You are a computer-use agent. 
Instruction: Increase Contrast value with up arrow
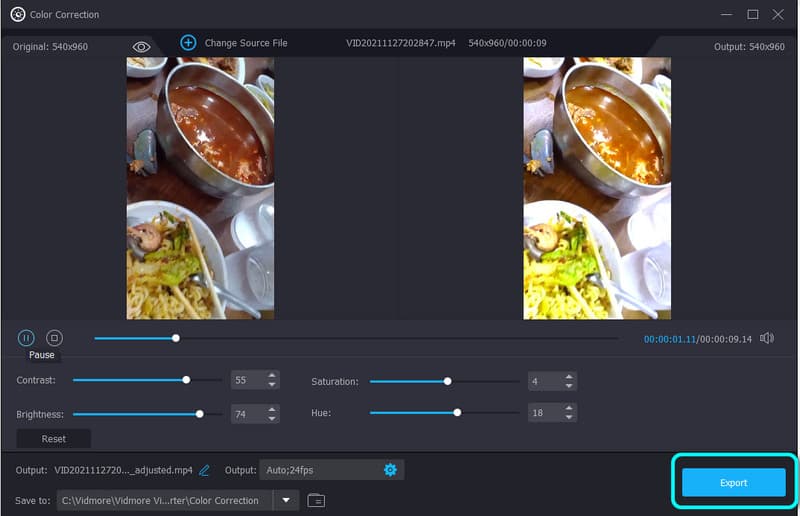[x=272, y=376]
